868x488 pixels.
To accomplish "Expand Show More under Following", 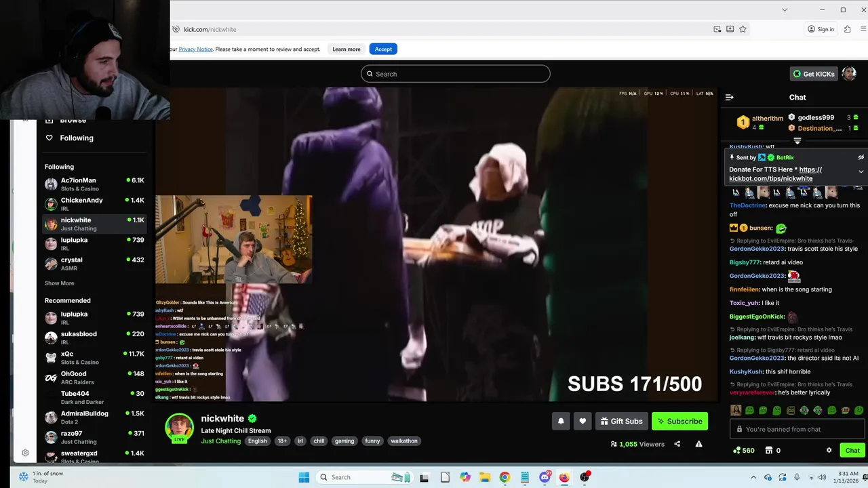I will (60, 283).
